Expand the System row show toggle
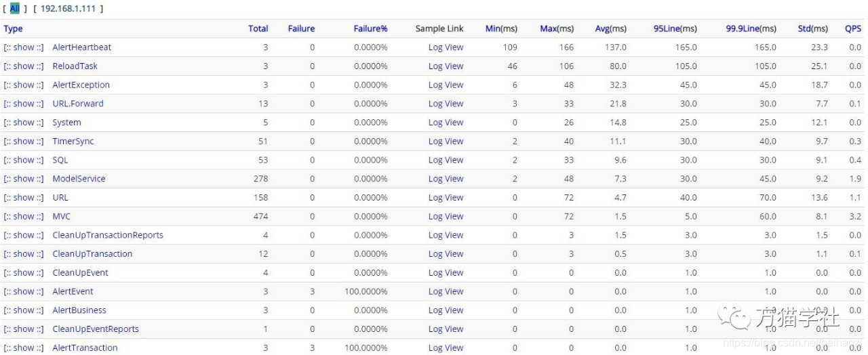This screenshot has height=355, width=868. pos(24,123)
